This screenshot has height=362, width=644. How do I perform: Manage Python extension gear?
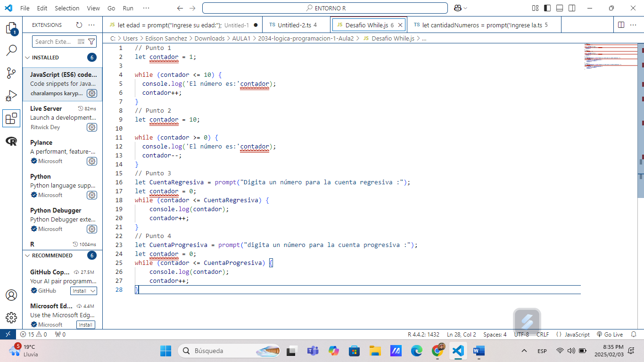[92, 195]
